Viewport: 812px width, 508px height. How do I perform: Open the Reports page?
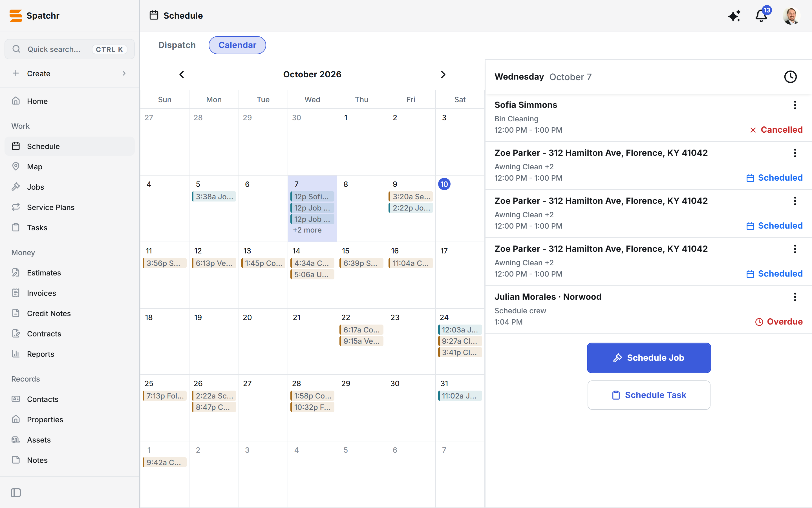point(69,354)
